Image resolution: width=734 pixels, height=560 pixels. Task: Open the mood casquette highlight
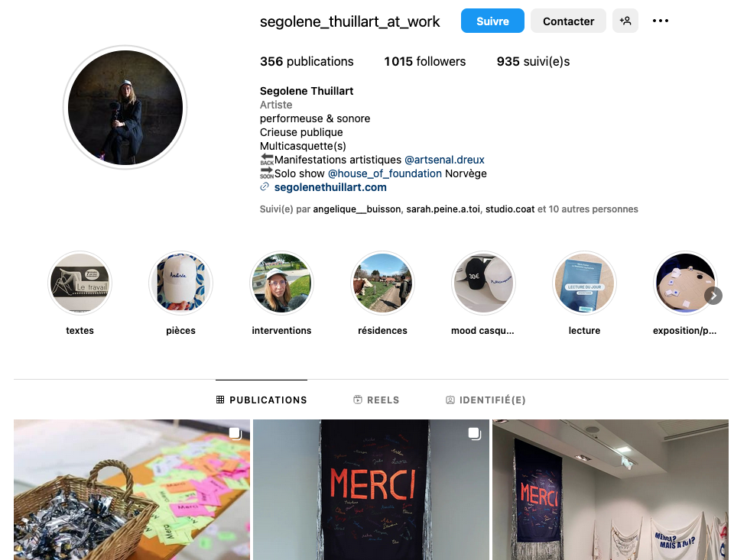pos(483,283)
